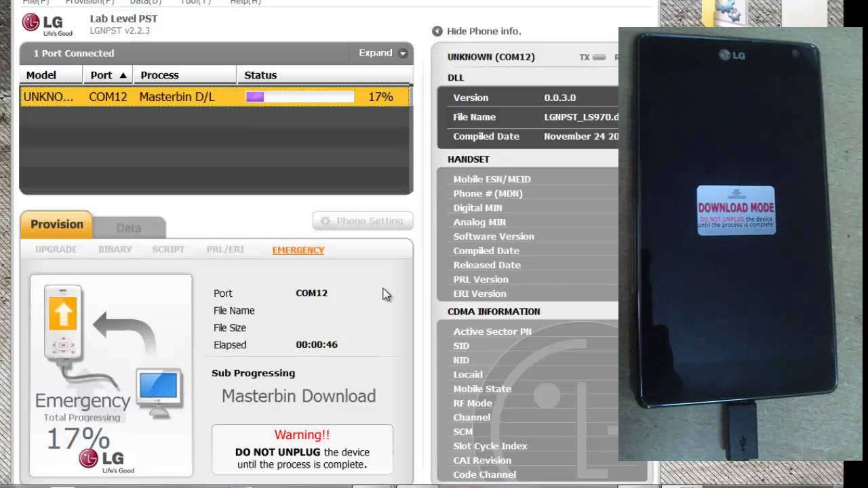Open the BINARY sub-tab
Image resolution: width=868 pixels, height=488 pixels.
(115, 249)
